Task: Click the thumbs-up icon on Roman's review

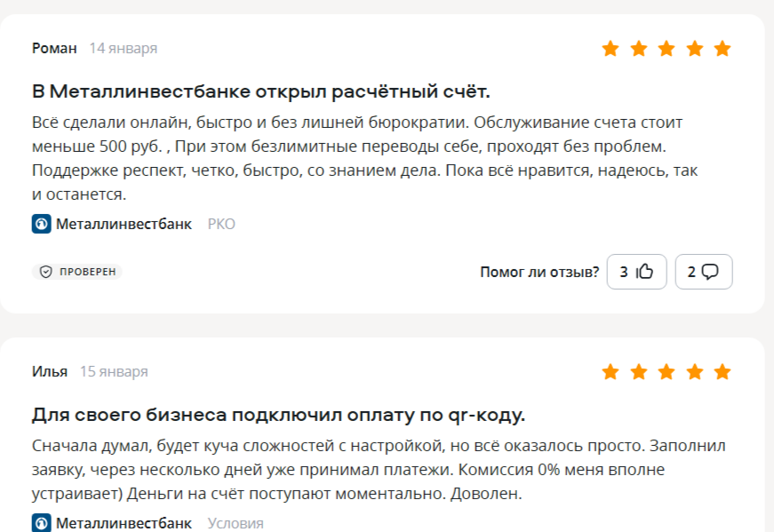Action: (645, 272)
